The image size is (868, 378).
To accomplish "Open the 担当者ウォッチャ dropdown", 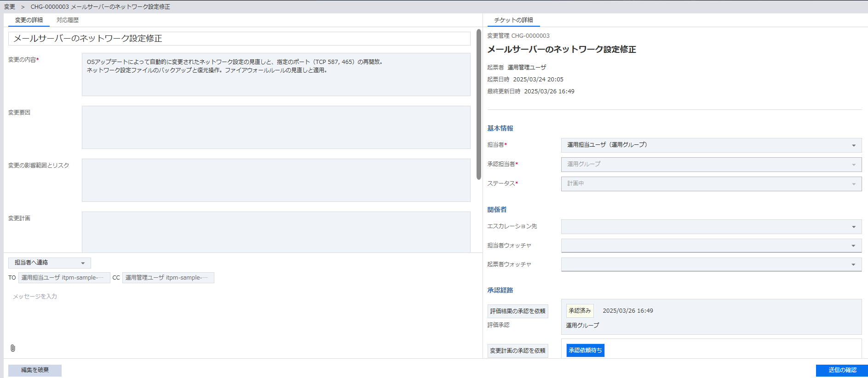I will coord(711,246).
